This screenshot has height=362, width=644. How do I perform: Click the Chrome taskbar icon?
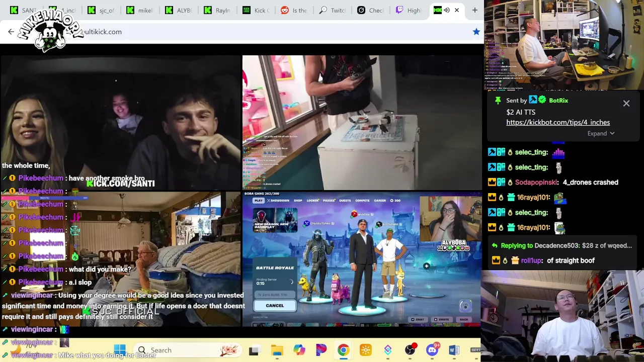(343, 350)
